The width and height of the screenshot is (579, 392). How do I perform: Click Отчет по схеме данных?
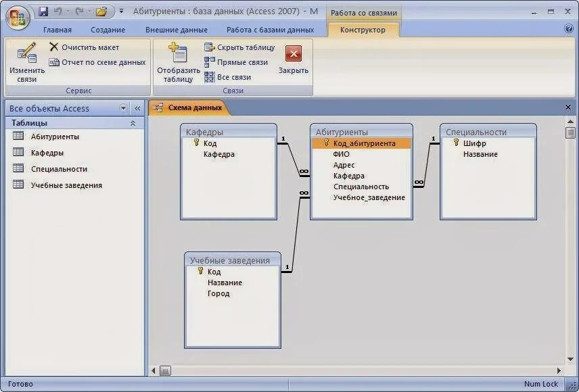pos(97,62)
